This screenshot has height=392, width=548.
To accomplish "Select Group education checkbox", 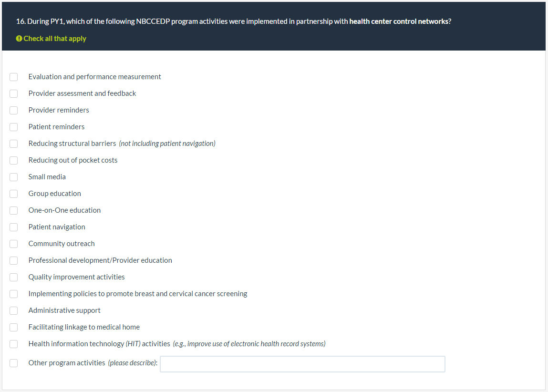I will tap(14, 194).
